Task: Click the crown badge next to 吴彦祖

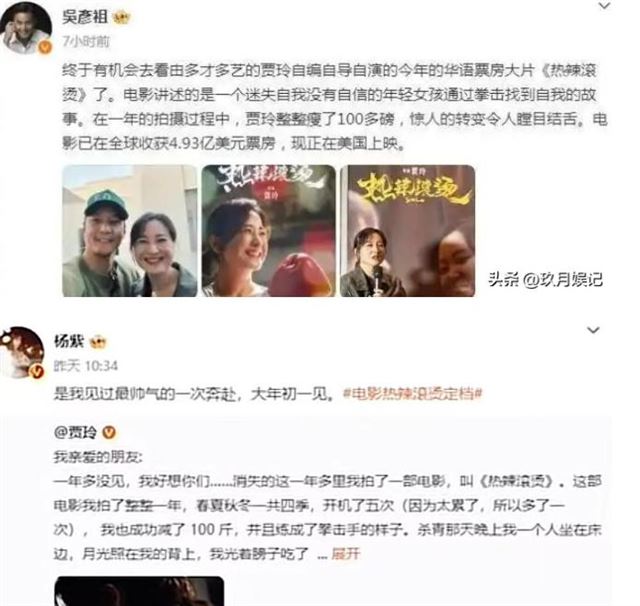Action: point(122,18)
